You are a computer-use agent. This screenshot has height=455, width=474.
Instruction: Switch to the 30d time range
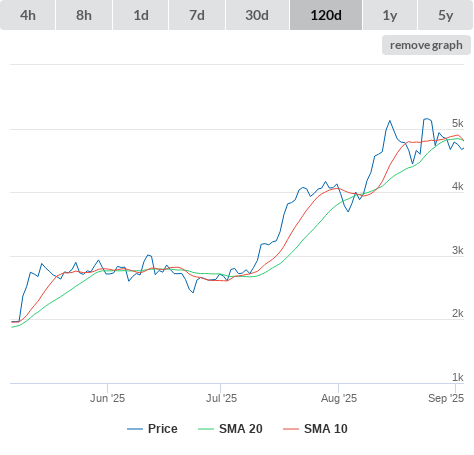pyautogui.click(x=257, y=15)
